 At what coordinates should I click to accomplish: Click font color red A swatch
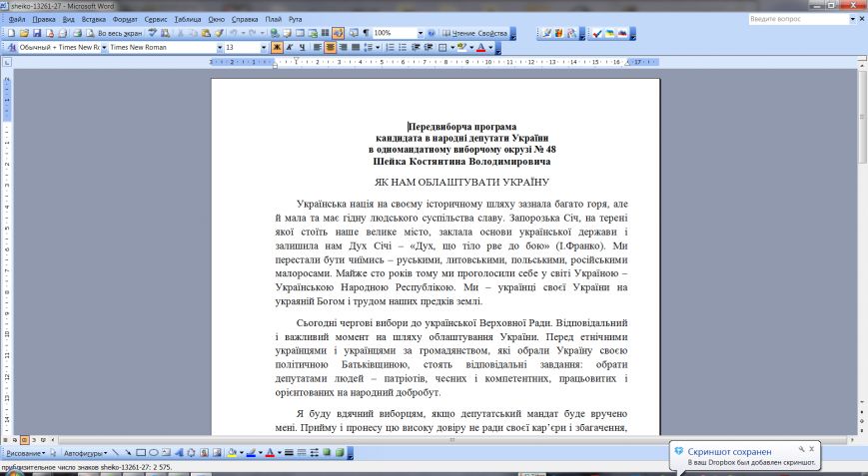[481, 48]
